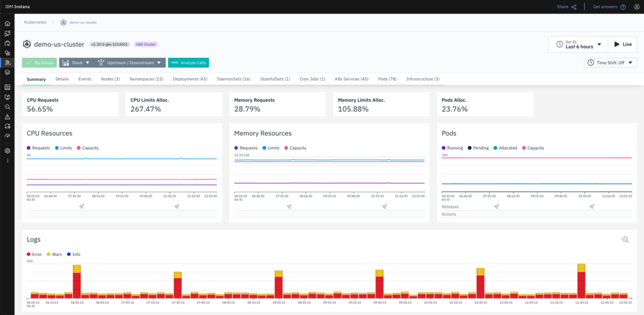Click release marker near 10:31 under Memory Resources
The image size is (644, 315).
click(x=384, y=207)
